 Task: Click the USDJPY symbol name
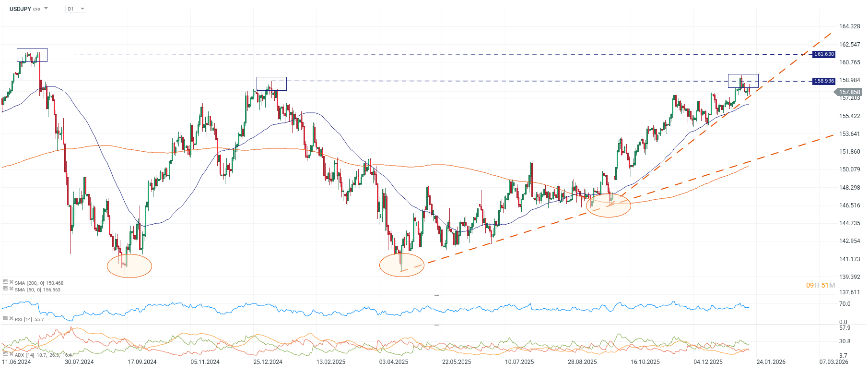[20, 9]
